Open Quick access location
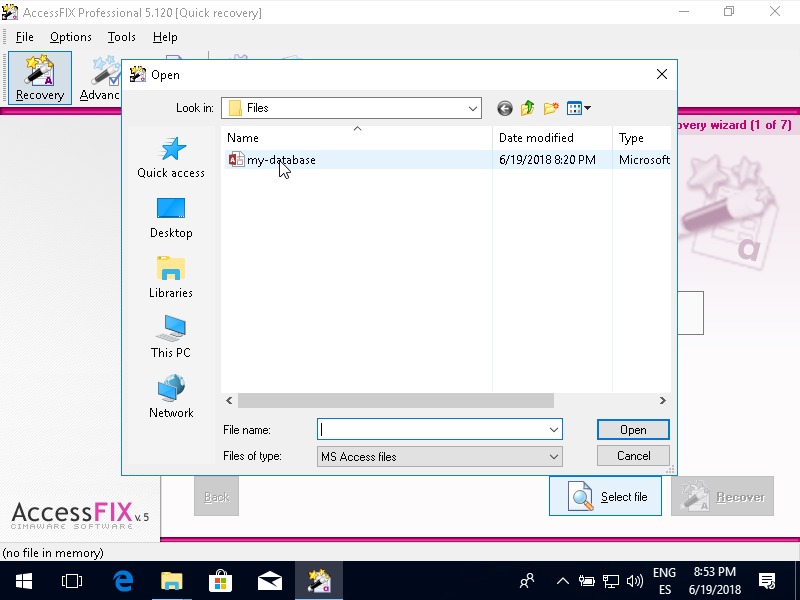 tap(171, 158)
